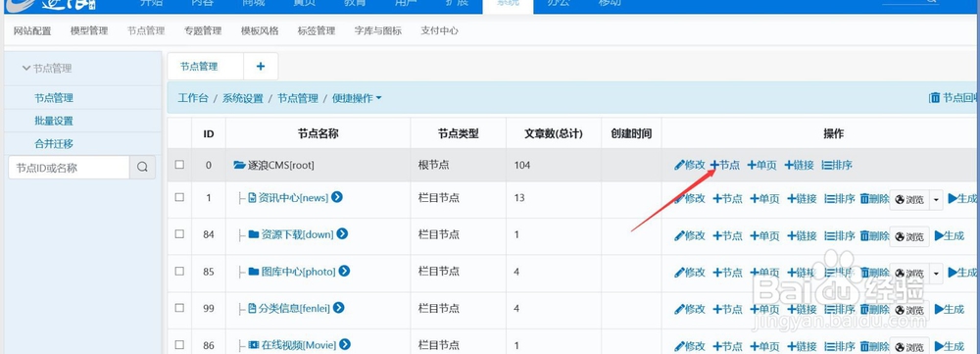Click 排序 for 资源下载[down]
Viewport: 980px width, 354px height.
840,235
